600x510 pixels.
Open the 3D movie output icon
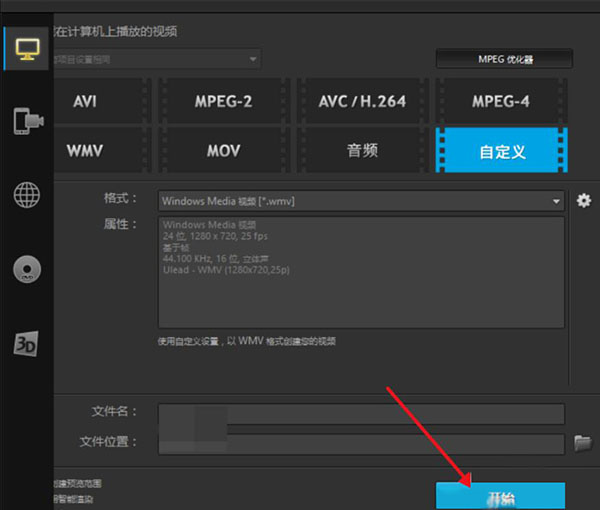26,344
